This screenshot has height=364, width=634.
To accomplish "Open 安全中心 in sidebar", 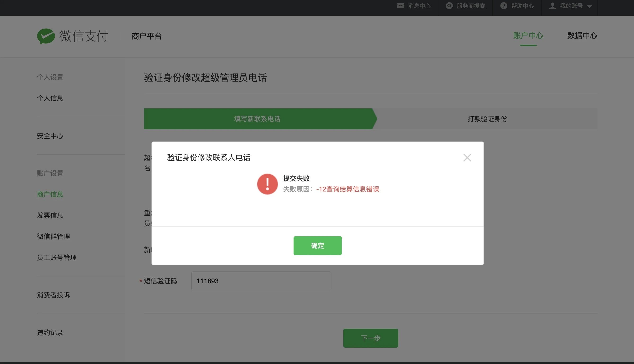I will pyautogui.click(x=50, y=136).
